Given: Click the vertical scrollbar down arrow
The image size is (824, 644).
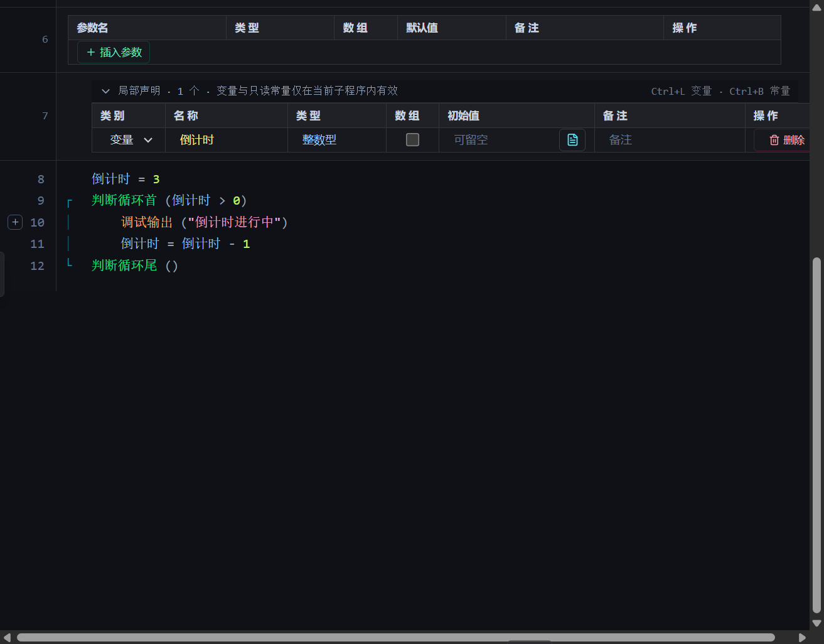Looking at the screenshot, I should tap(816, 623).
